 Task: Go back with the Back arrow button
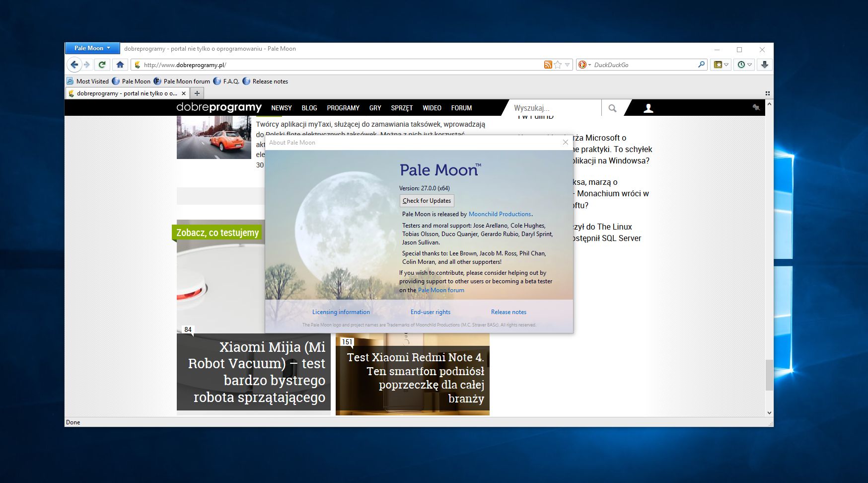74,65
